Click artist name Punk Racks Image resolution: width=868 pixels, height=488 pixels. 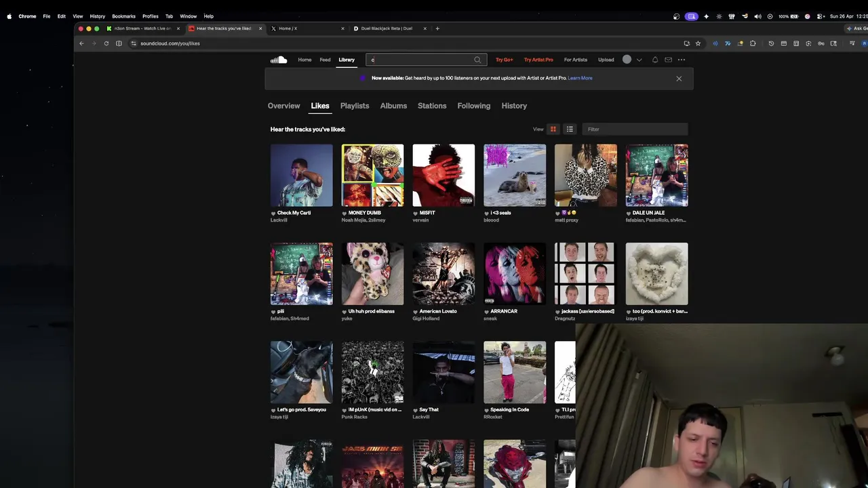355,417
